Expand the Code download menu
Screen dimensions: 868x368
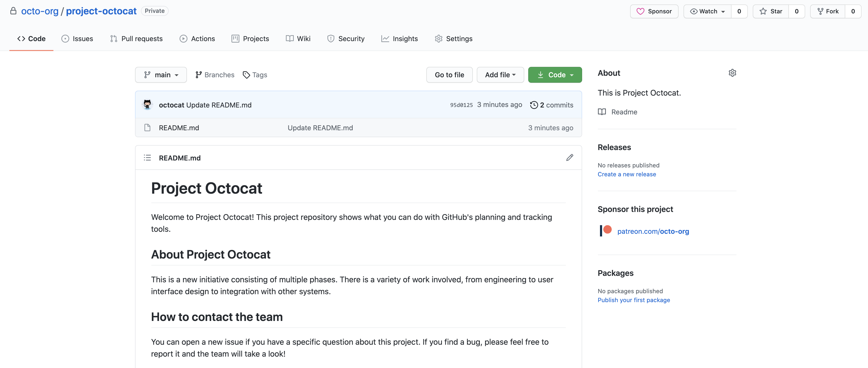click(555, 75)
